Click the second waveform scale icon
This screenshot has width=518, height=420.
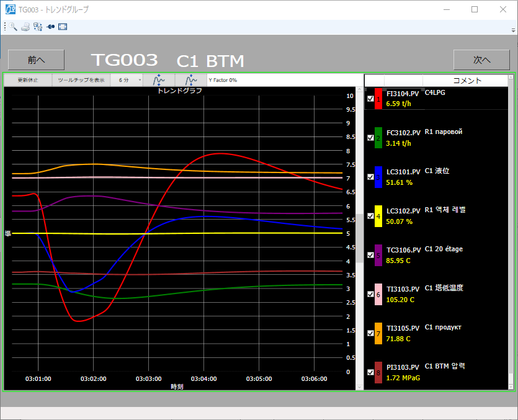click(190, 80)
